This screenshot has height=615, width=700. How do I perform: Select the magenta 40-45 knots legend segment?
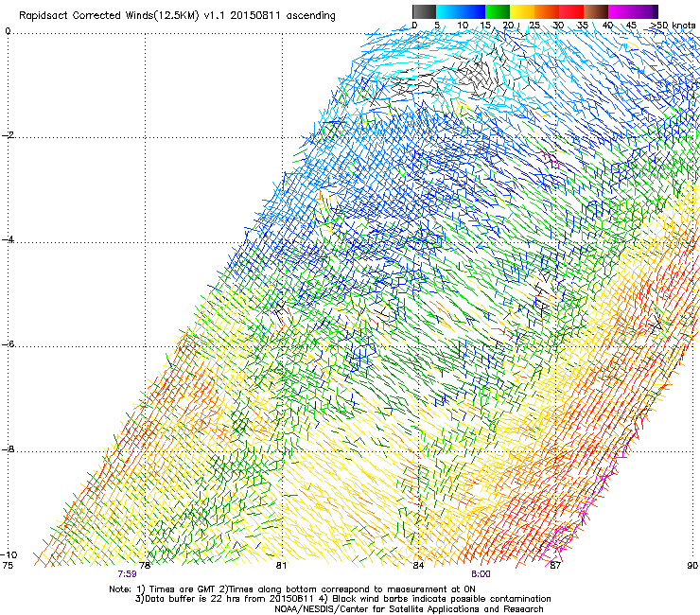coord(621,11)
